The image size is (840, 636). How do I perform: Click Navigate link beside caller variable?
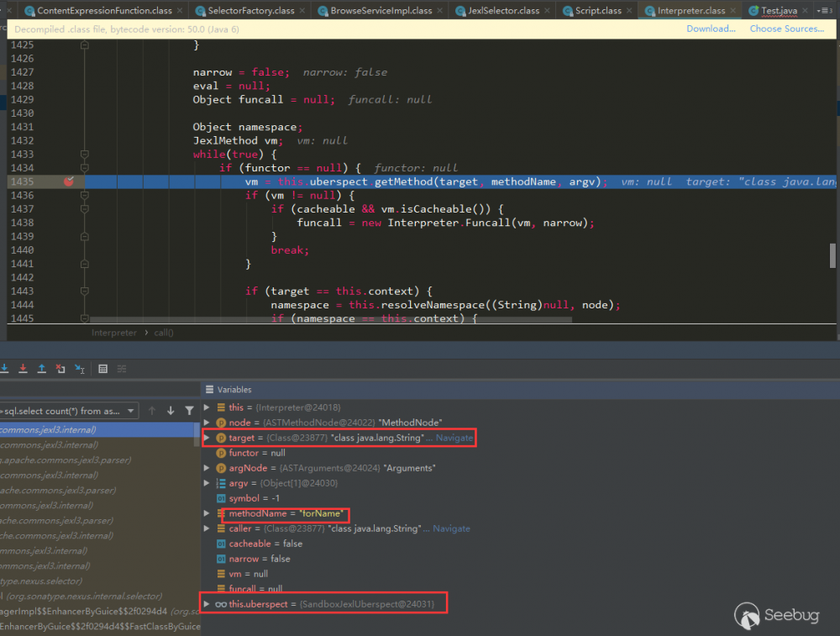click(x=451, y=528)
